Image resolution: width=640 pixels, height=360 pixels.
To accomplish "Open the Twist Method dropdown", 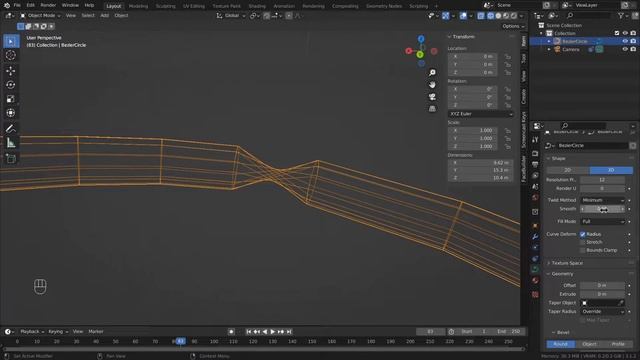I will click(603, 200).
